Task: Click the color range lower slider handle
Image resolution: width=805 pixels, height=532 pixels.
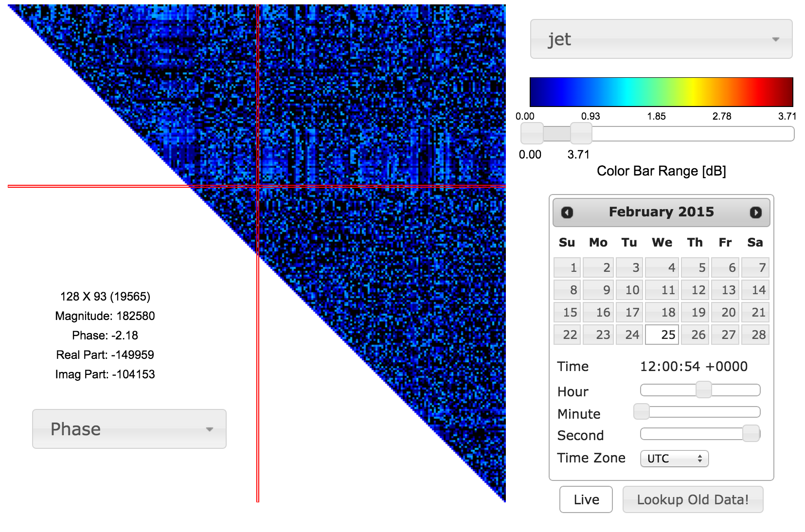Action: pos(532,133)
